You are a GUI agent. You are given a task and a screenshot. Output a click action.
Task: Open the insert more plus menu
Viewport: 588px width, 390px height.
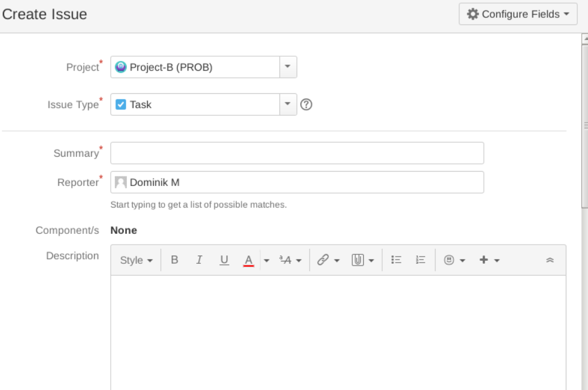[x=489, y=260]
